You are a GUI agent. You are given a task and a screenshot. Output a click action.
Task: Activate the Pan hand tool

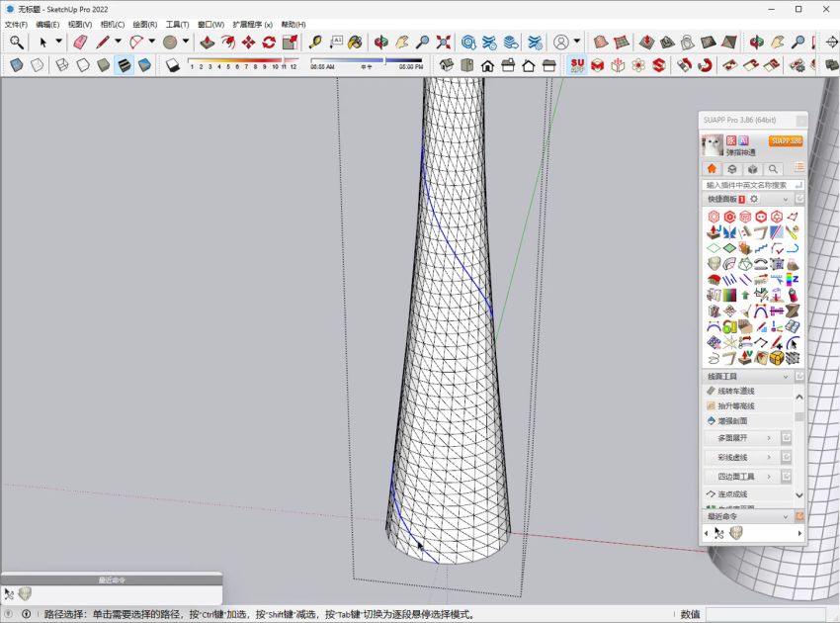(402, 42)
